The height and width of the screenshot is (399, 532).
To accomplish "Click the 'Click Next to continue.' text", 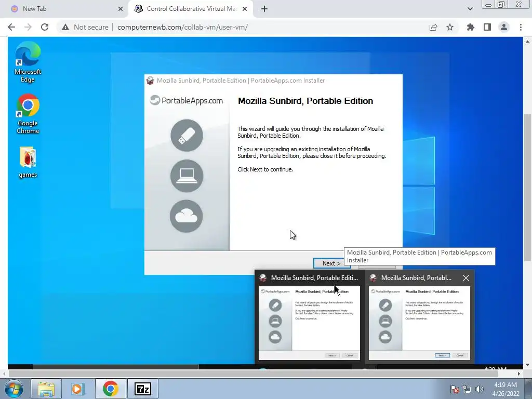I will tap(265, 169).
